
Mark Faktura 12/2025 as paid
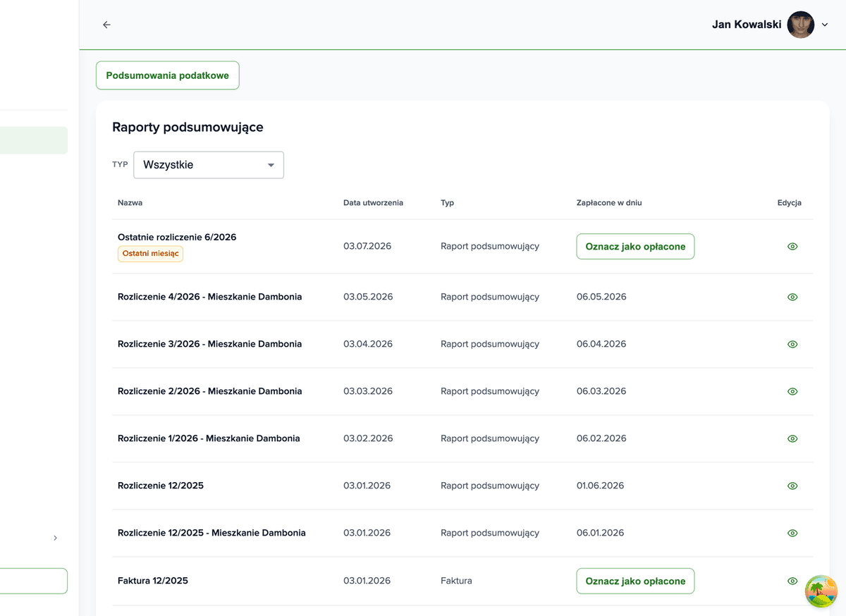[635, 581]
